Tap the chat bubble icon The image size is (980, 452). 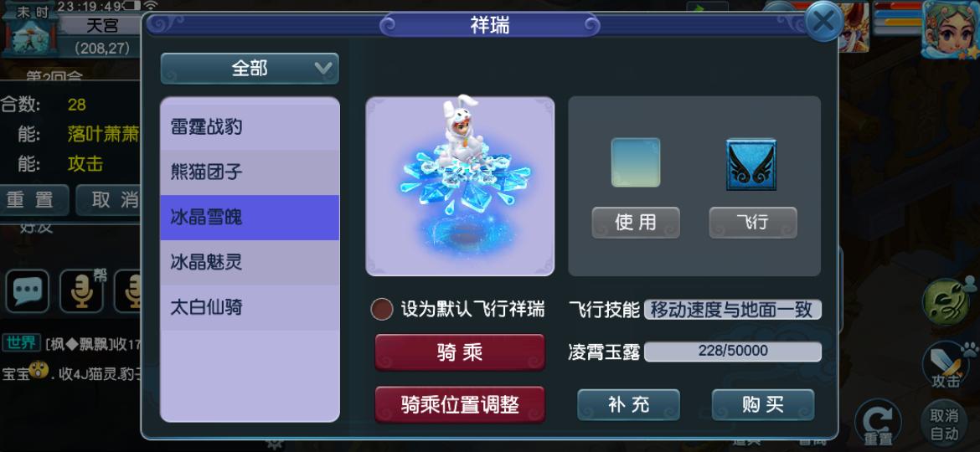coord(27,291)
